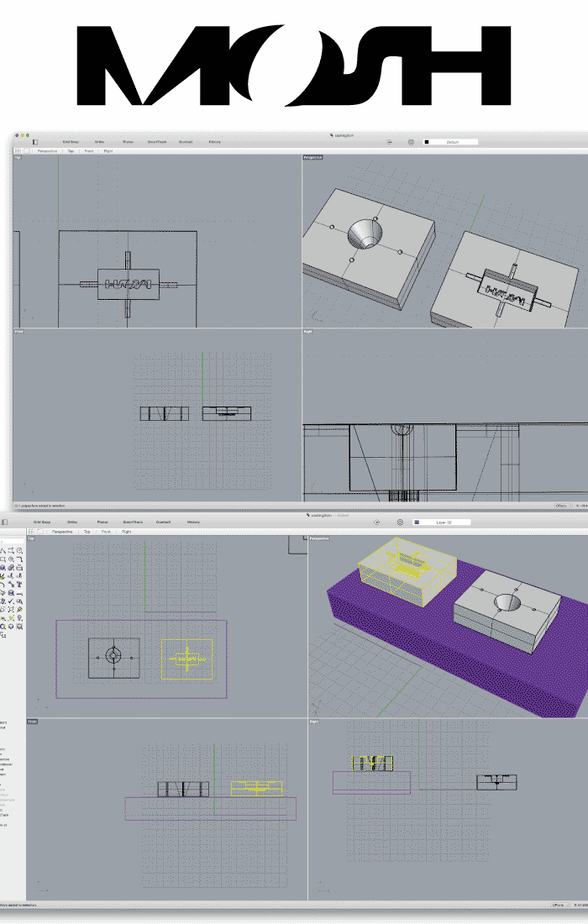Toggle Gumball in the Default-layer window
Screen dimensions: 588x924
tap(186, 142)
